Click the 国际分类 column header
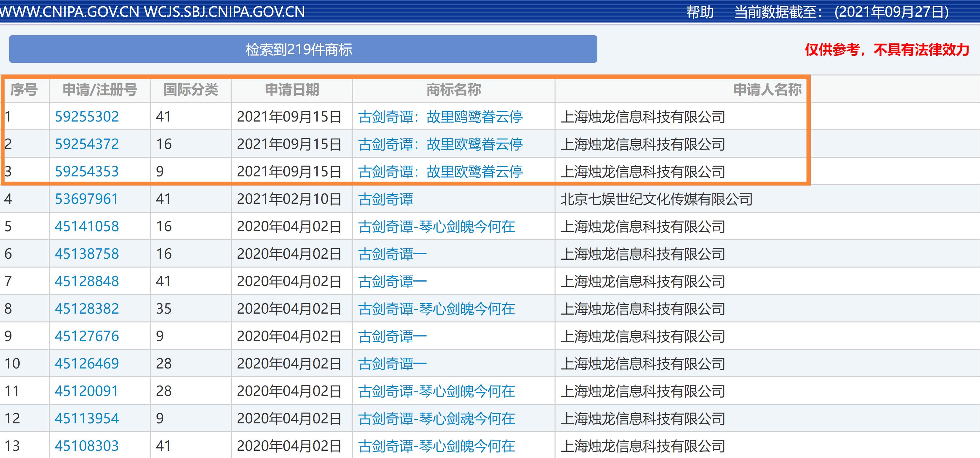This screenshot has width=980, height=458. coord(191,90)
